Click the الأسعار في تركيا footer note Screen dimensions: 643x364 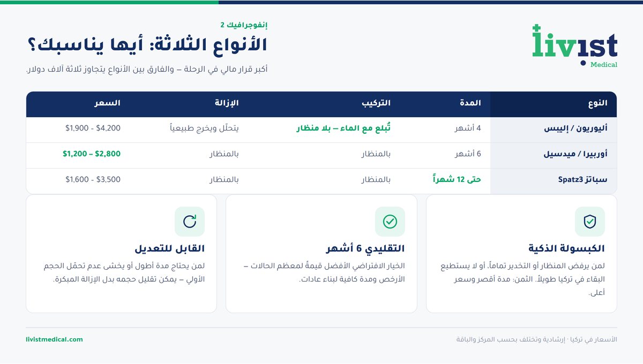[537, 339]
